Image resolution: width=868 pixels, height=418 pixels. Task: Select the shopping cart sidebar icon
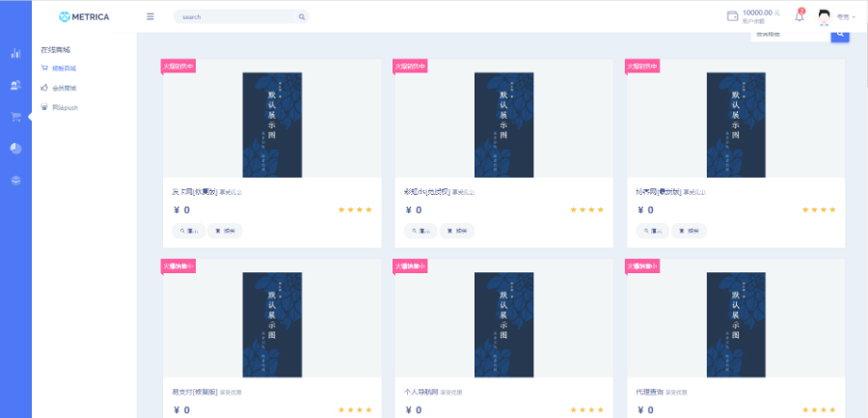[15, 117]
